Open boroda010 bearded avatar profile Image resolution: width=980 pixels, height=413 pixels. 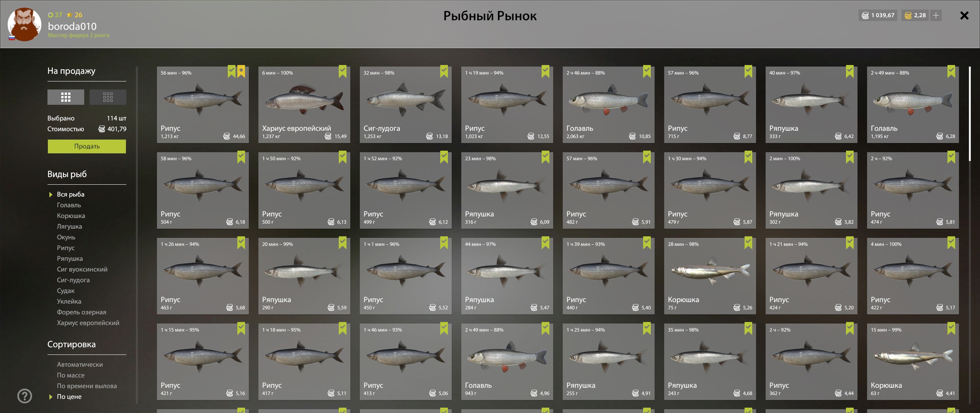(24, 24)
